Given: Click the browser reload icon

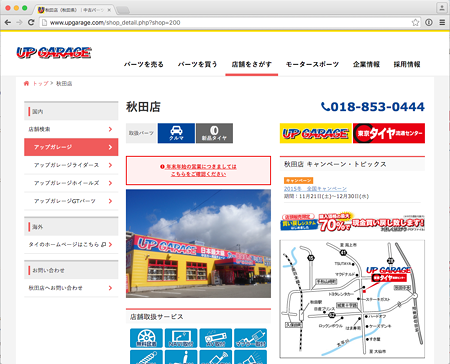Looking at the screenshot, I should click(x=31, y=22).
